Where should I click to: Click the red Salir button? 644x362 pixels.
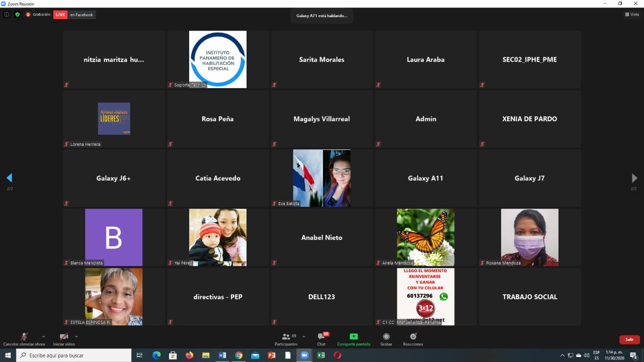[629, 339]
